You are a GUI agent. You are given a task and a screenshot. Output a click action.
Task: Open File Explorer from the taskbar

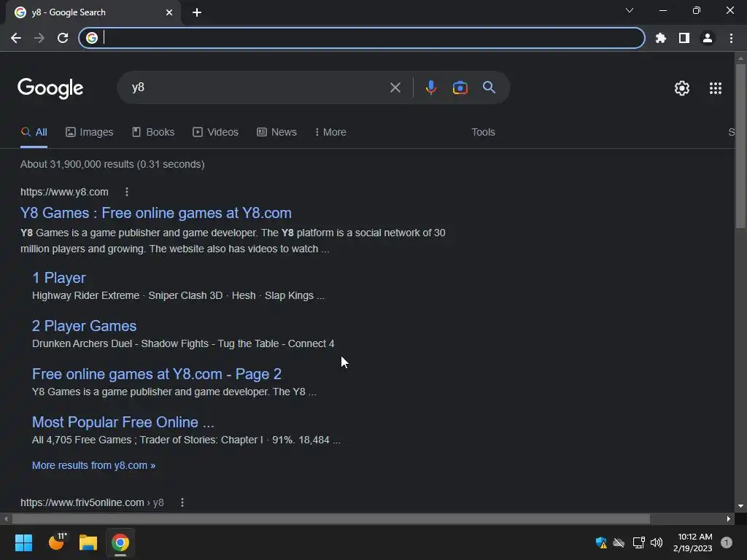[x=88, y=542]
